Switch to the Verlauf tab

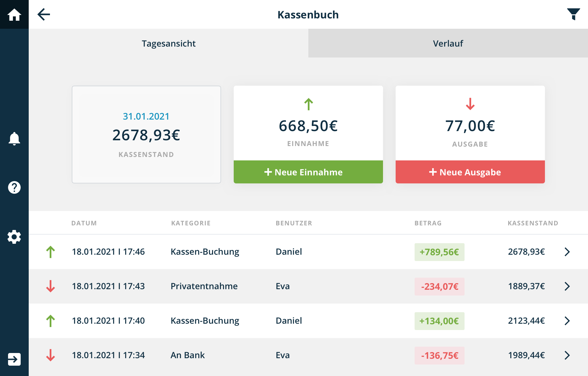pyautogui.click(x=448, y=43)
